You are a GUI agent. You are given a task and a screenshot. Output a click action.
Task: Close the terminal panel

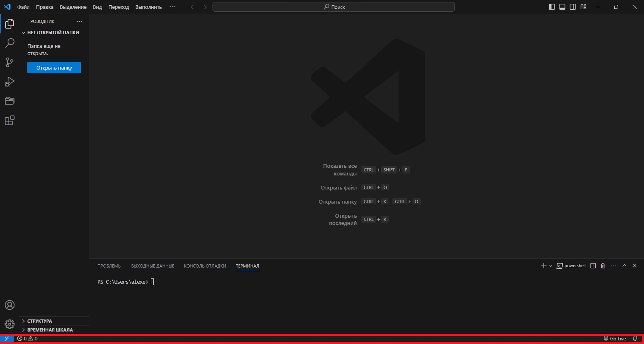point(635,266)
